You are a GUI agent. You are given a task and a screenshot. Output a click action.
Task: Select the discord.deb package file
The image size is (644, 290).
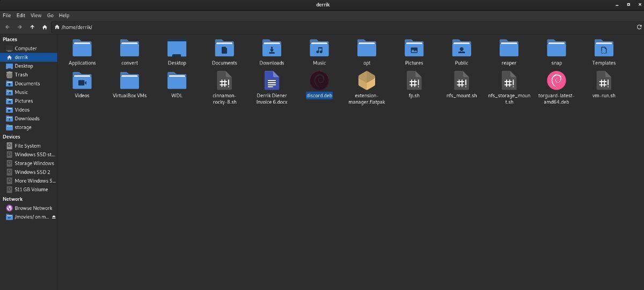[319, 81]
